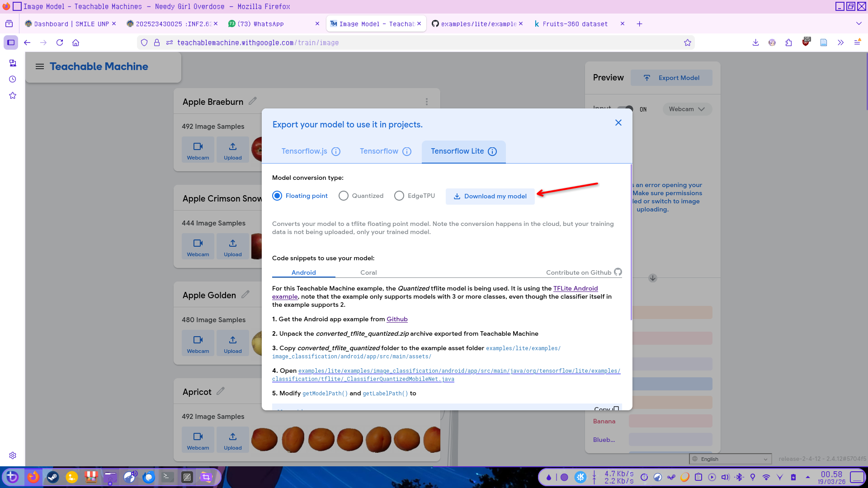
Task: Close the export model dialog
Action: click(x=618, y=123)
